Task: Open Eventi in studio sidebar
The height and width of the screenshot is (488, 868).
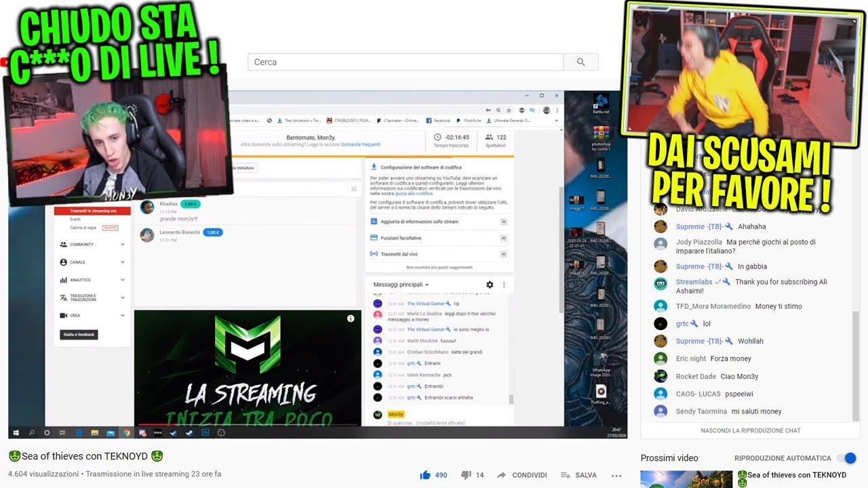Action: point(75,220)
